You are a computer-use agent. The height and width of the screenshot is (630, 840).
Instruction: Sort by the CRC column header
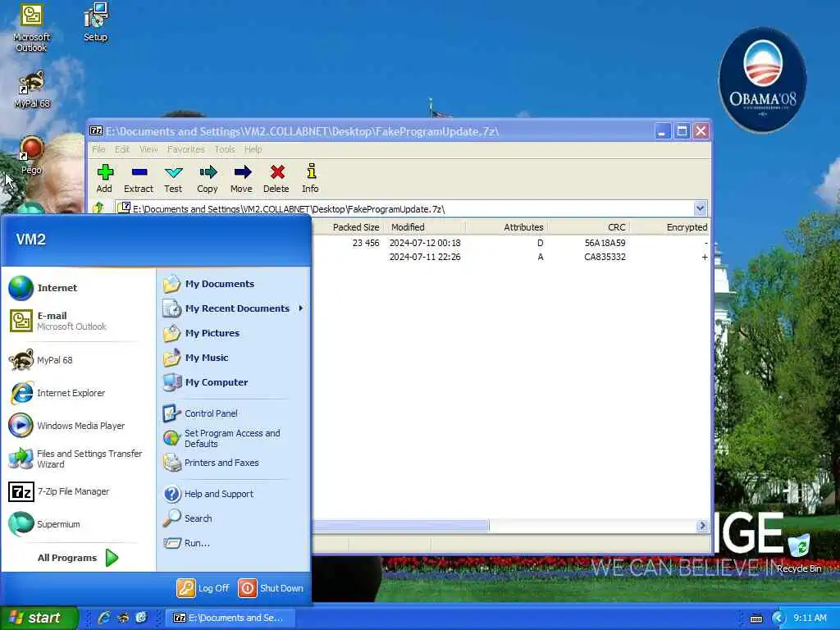coord(589,227)
